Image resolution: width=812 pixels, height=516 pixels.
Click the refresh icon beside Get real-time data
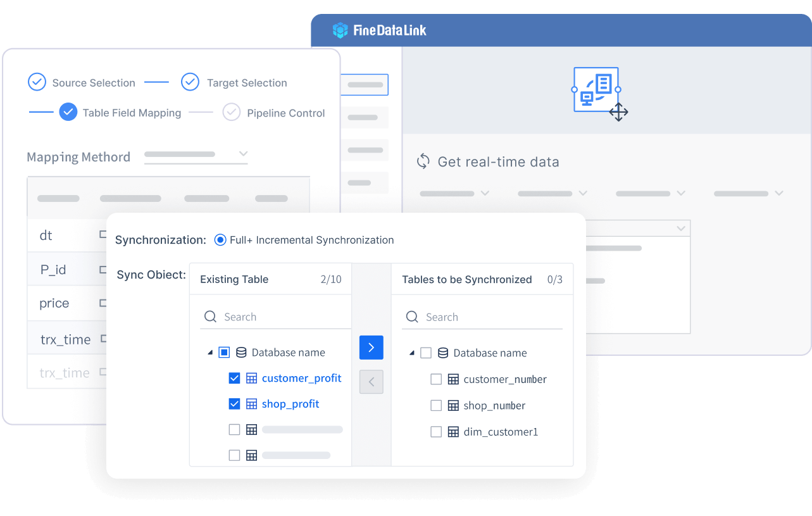coord(423,161)
